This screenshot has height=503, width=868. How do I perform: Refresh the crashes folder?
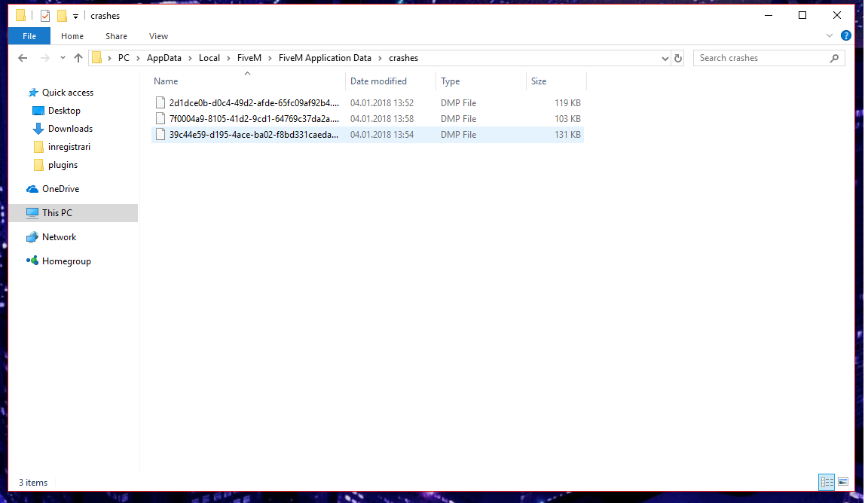(x=678, y=58)
